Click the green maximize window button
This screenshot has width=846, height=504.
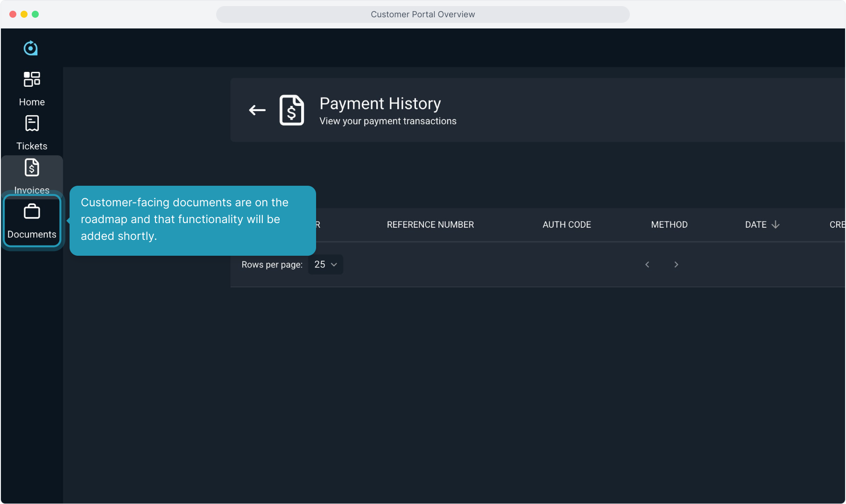pyautogui.click(x=35, y=14)
